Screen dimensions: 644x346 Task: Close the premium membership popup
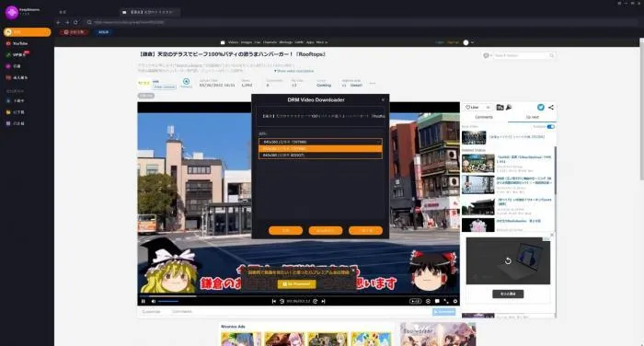click(x=353, y=271)
